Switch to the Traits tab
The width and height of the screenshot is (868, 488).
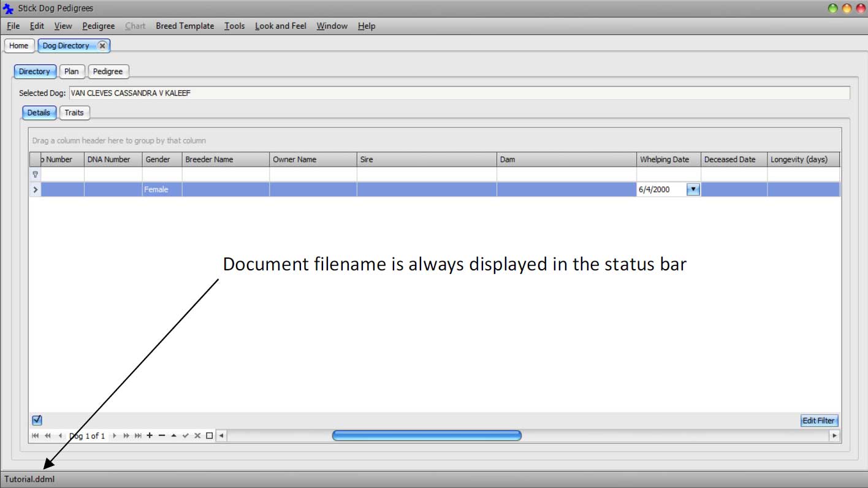point(74,113)
